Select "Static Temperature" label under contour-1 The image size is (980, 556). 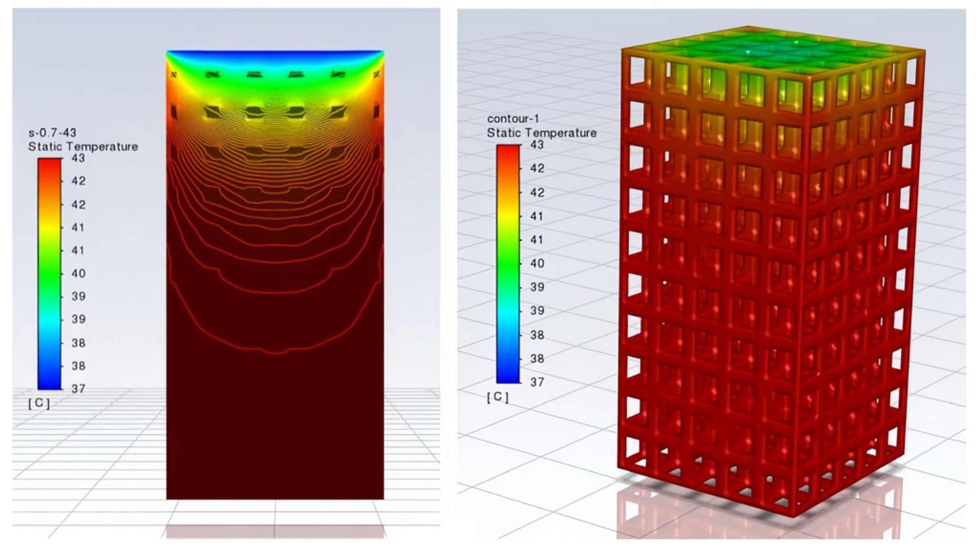pyautogui.click(x=542, y=133)
